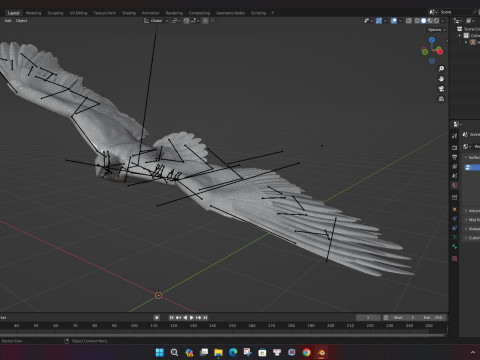Open the Object menu in viewport header

point(21,21)
